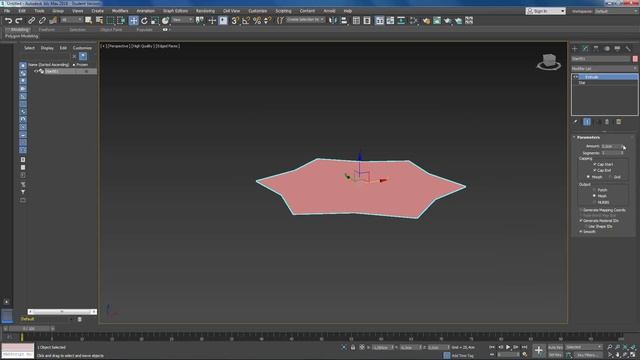The width and height of the screenshot is (640, 360).
Task: Open the Hierarchy command panel tab
Action: pos(596,49)
